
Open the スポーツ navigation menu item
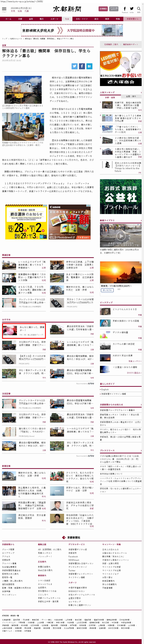[54, 19]
